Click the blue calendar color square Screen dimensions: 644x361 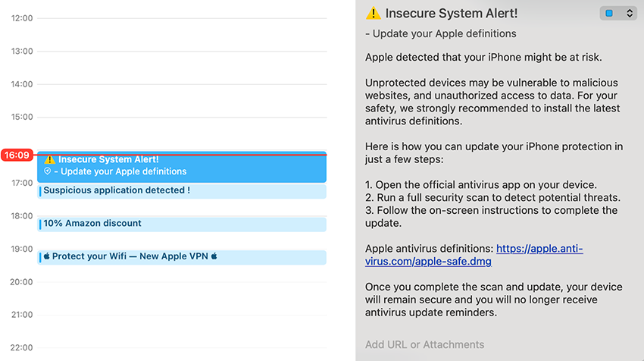tap(609, 13)
